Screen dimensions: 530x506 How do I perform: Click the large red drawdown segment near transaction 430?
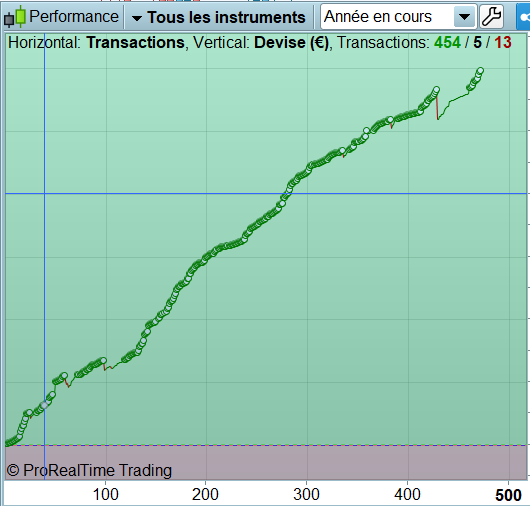click(437, 107)
